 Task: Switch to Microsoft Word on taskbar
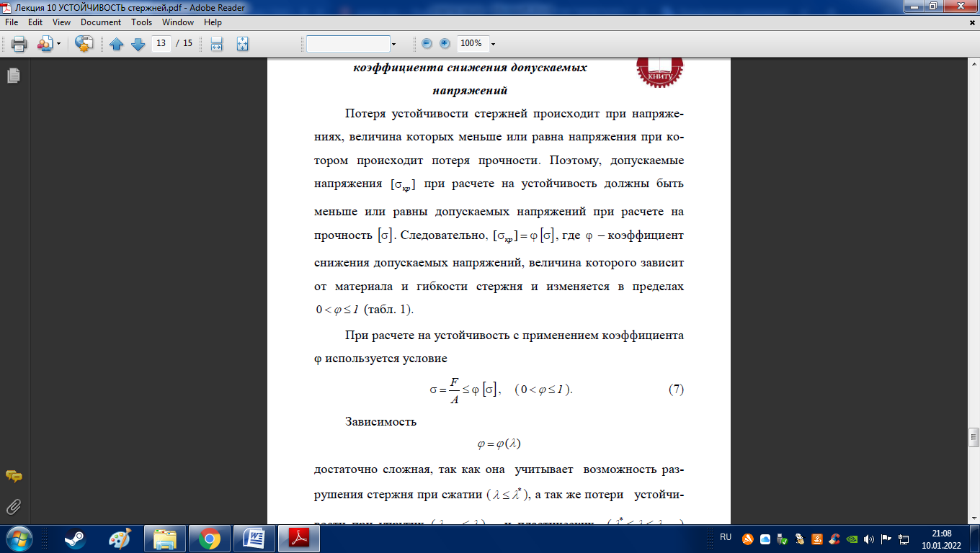[x=254, y=539]
